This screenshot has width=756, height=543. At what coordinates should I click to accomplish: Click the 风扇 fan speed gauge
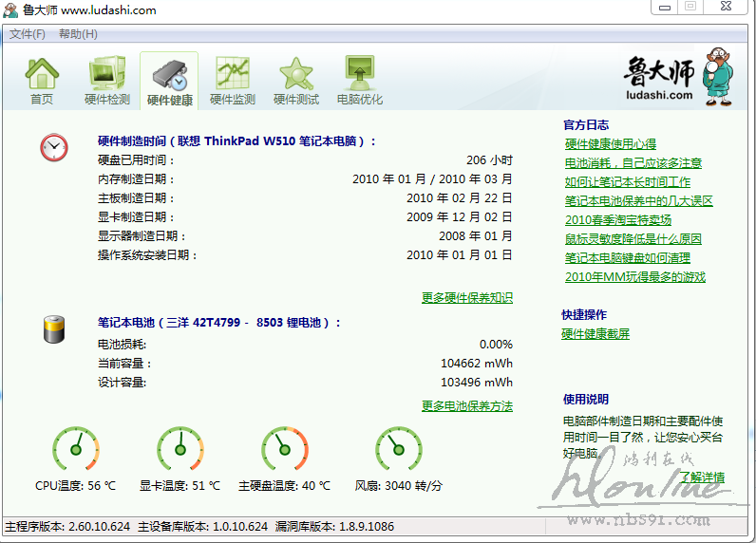point(398,448)
